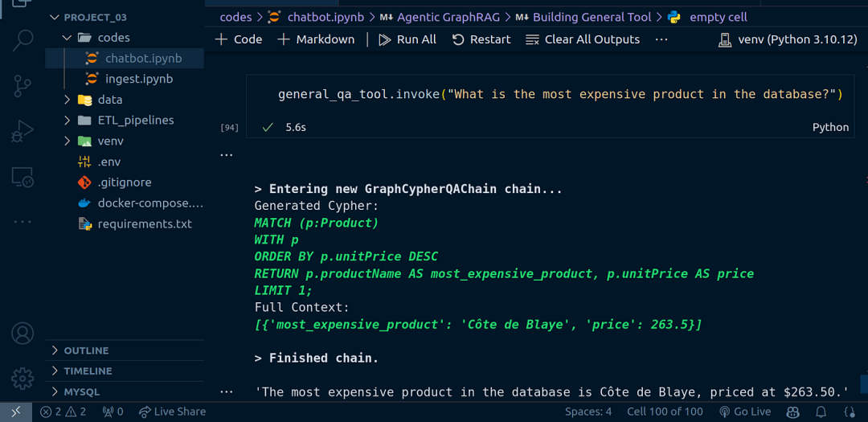This screenshot has height=422, width=868.
Task: Restart the notebook kernel
Action: click(481, 39)
